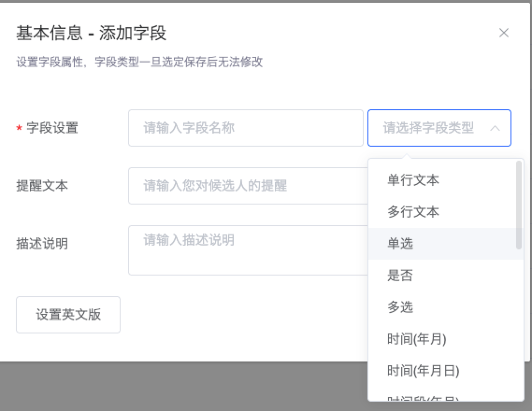Viewport: 532px width, 411px height.
Task: Select the 时间(年月) option
Action: tap(417, 339)
